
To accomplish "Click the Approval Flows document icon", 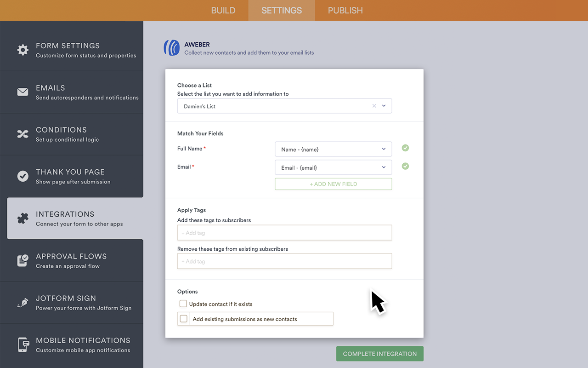I will (x=23, y=260).
